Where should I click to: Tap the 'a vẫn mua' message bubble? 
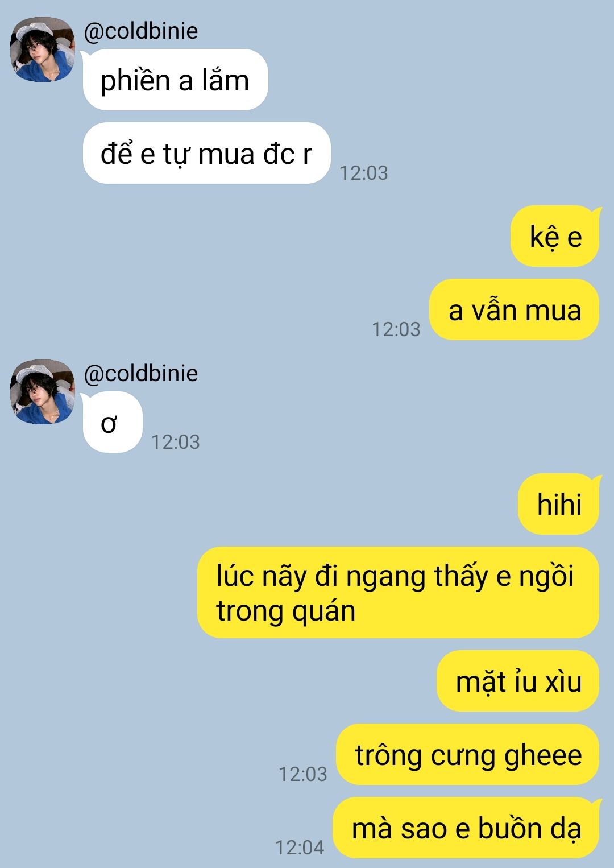[515, 309]
